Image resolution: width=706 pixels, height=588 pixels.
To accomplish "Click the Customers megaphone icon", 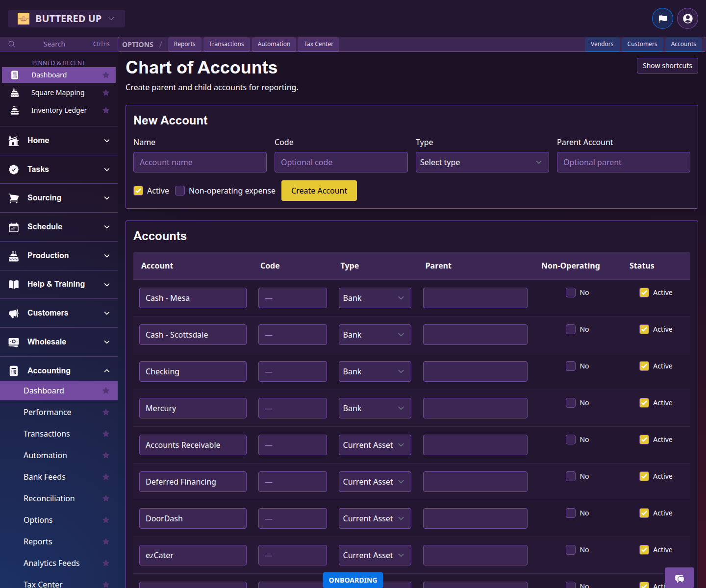I will click(x=13, y=313).
